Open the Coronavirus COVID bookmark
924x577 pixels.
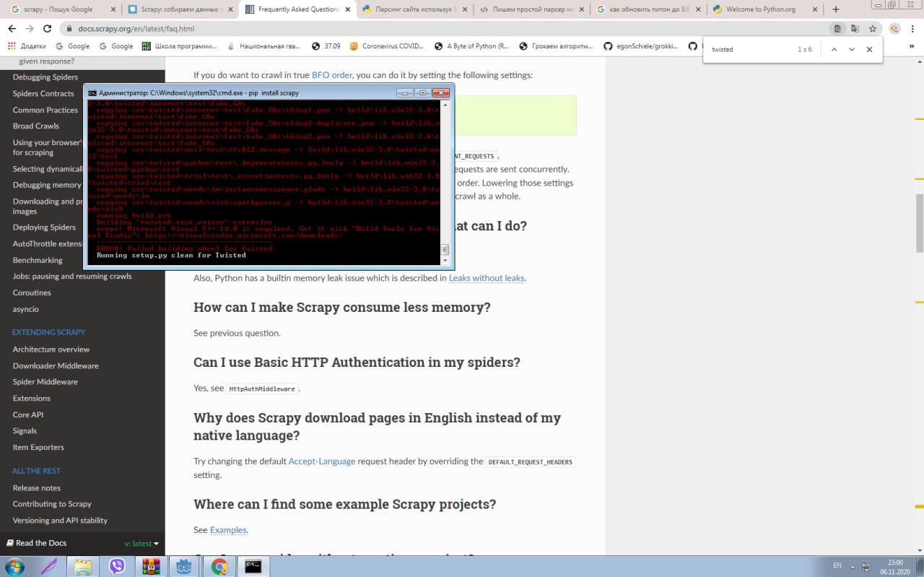coord(387,45)
